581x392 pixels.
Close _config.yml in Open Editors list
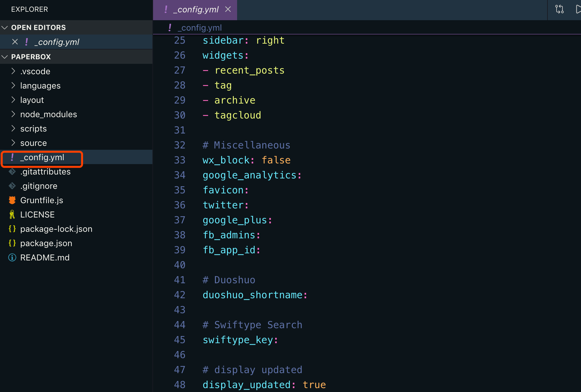tap(15, 42)
